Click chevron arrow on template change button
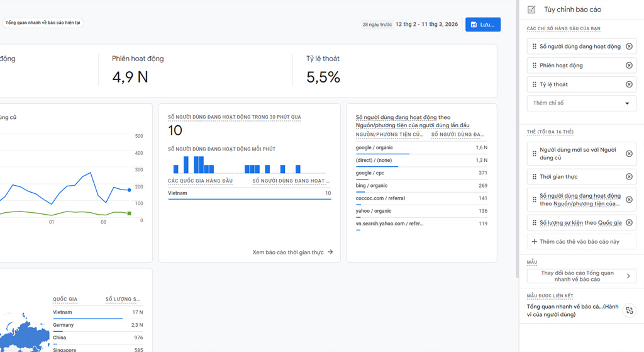Image resolution: width=644 pixels, height=352 pixels. (x=628, y=276)
